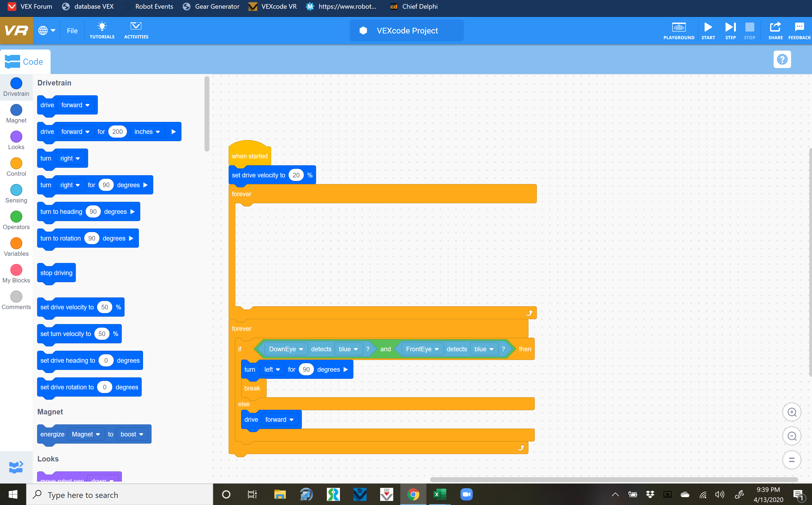Select the Looks category
The image size is (812, 505).
[16, 141]
